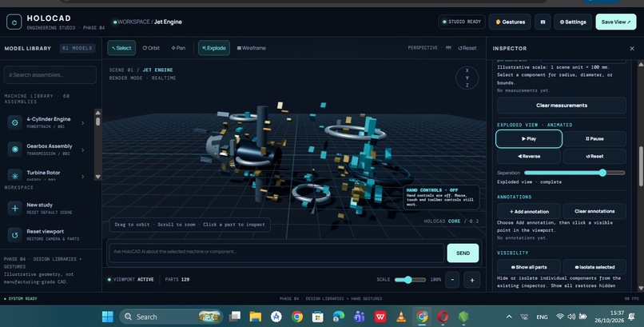Click the Gearbox Assembly icon
Viewport: 644px width, 327px height.
click(15, 150)
